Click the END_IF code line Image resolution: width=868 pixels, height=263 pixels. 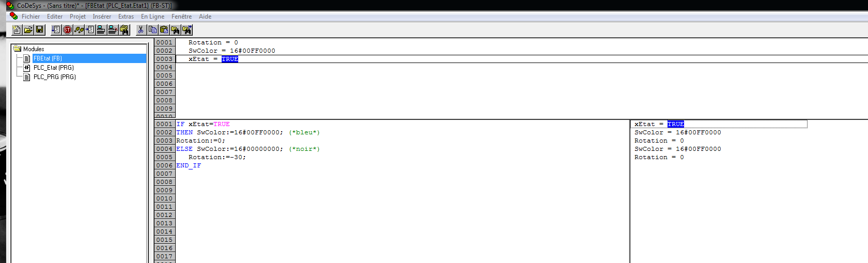click(189, 165)
